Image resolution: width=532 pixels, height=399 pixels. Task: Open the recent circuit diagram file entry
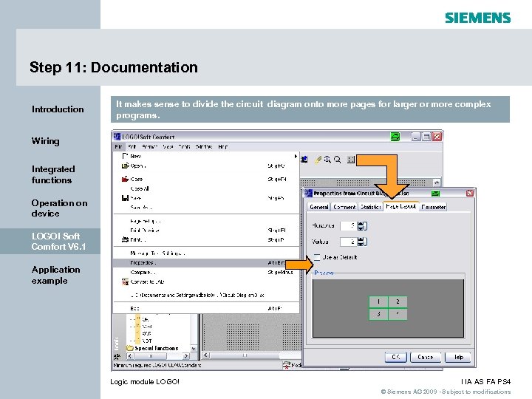[206, 295]
